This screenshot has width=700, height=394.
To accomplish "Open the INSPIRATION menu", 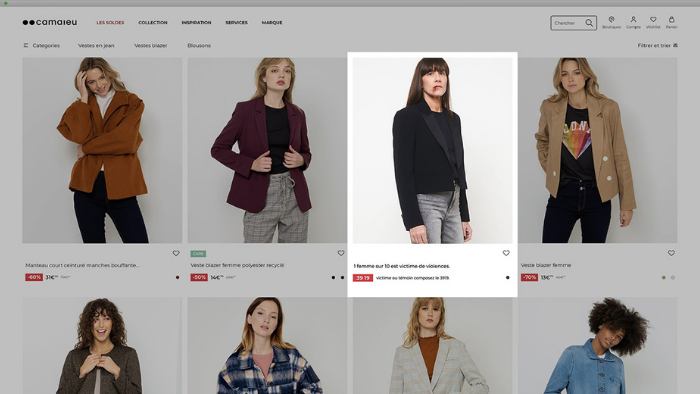I will [x=196, y=22].
